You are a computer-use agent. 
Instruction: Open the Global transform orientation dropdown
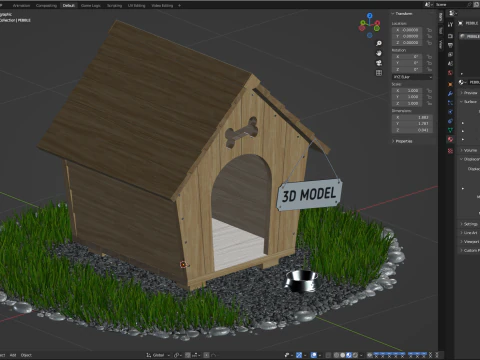click(x=158, y=355)
